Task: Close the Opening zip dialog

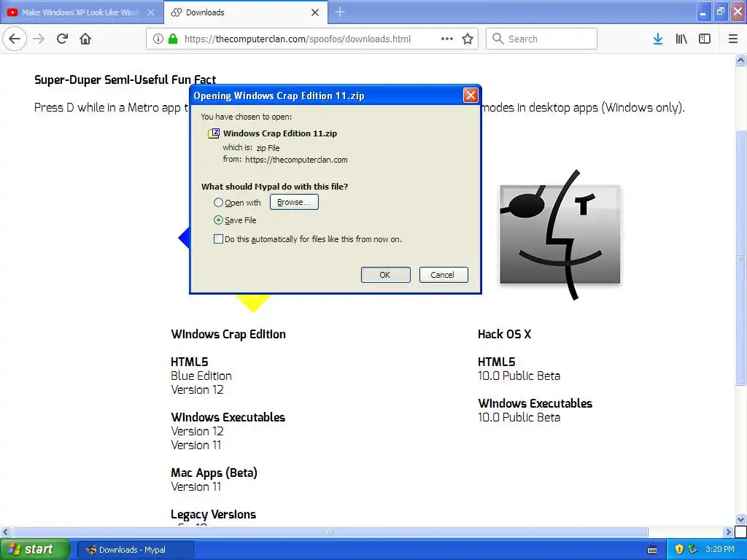Action: click(471, 96)
